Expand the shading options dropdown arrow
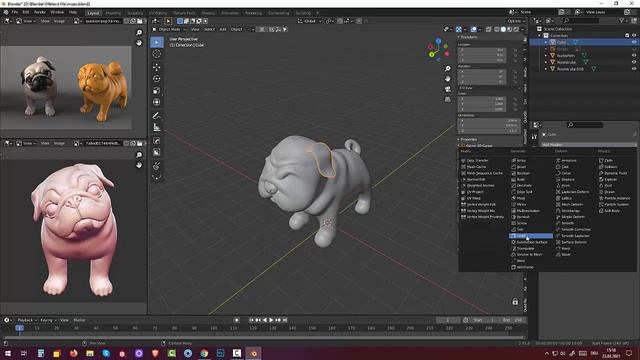The height and width of the screenshot is (360, 640). 523,29
